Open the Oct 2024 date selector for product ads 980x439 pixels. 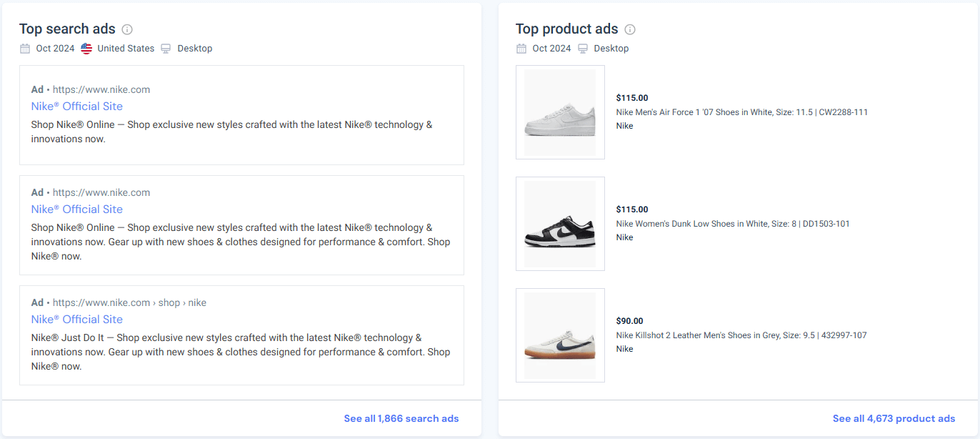point(551,48)
